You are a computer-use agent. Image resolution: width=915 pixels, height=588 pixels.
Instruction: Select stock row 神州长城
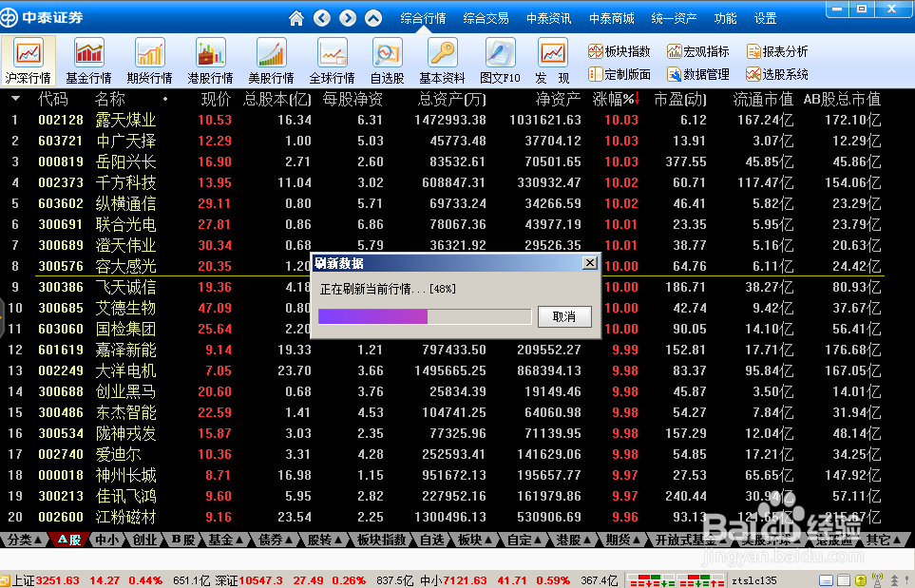pyautogui.click(x=444, y=475)
